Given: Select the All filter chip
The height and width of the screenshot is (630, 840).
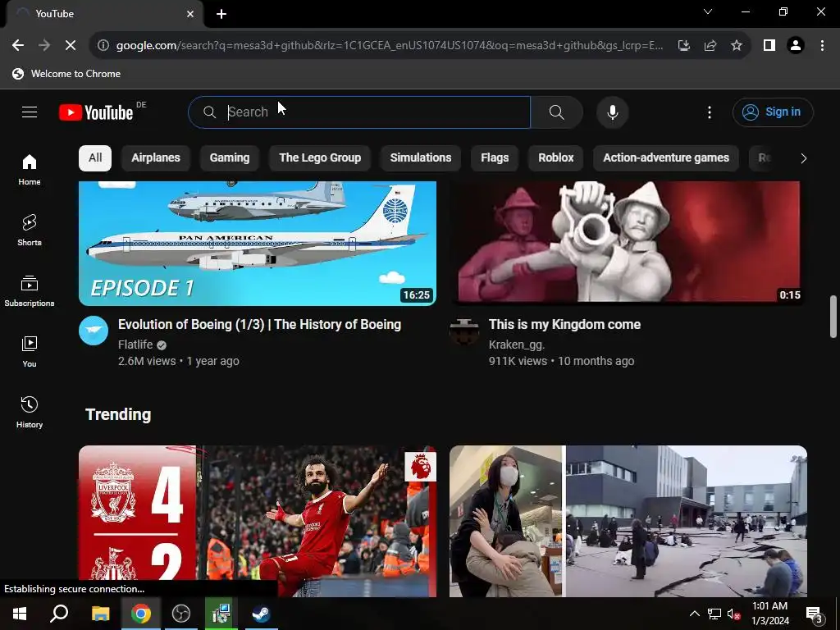Looking at the screenshot, I should pyautogui.click(x=95, y=158).
